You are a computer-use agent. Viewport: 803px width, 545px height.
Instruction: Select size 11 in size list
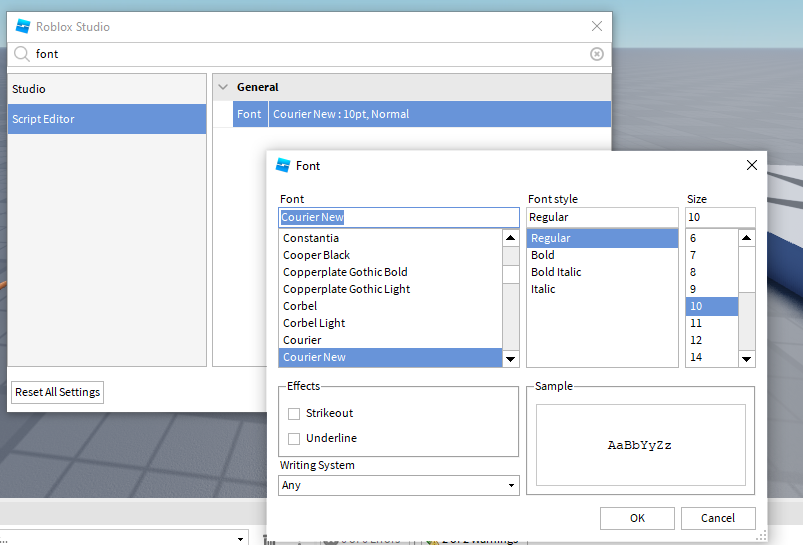[x=712, y=323]
